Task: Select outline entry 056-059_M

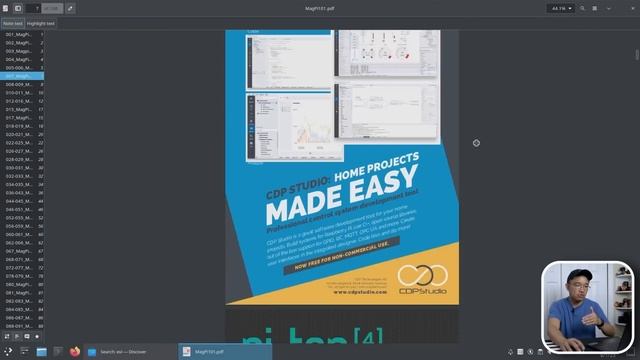Action: click(x=22, y=226)
